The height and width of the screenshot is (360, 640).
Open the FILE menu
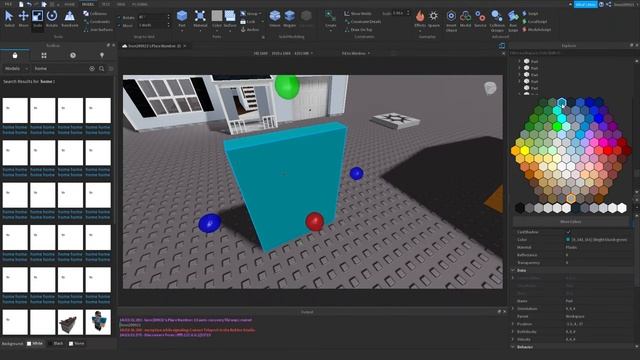(x=8, y=4)
